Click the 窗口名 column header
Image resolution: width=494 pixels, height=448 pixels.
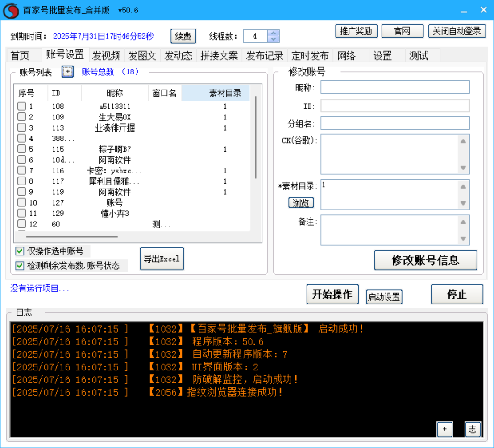(165, 93)
